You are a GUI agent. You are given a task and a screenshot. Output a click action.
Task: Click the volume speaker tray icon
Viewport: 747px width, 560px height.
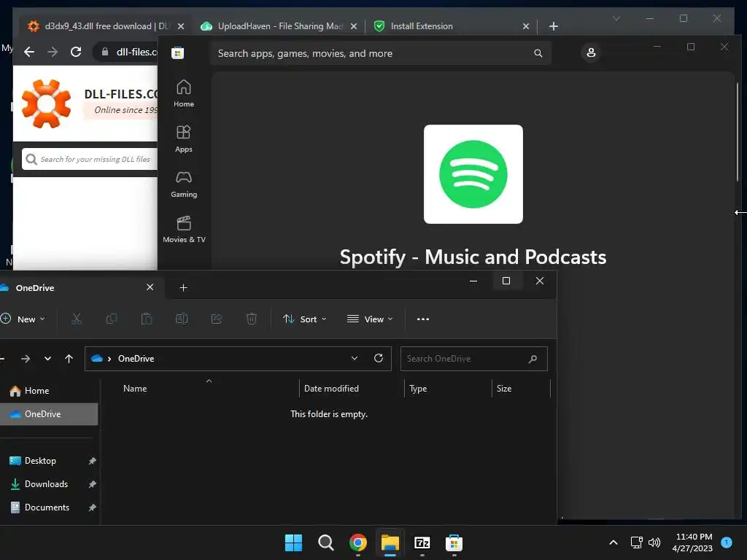tap(654, 542)
